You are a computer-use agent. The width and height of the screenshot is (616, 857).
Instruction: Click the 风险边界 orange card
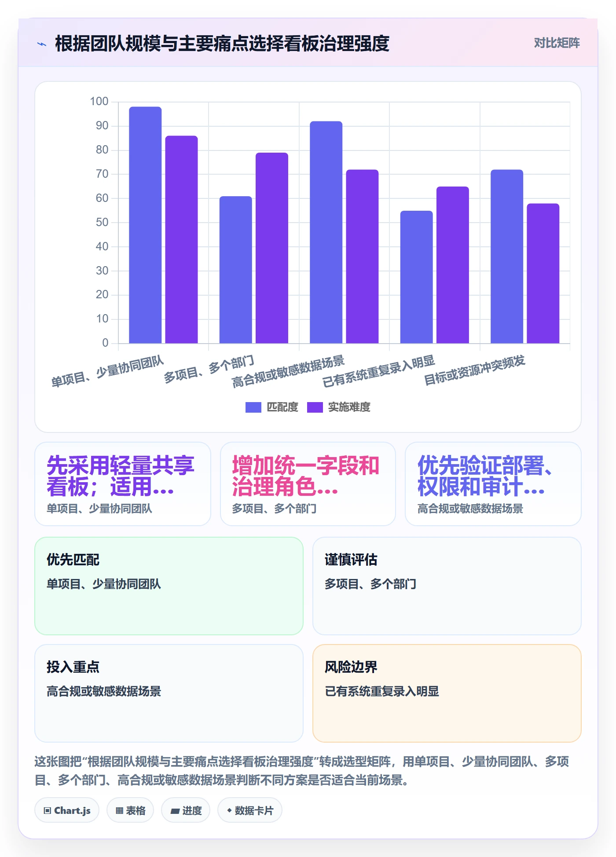point(447,693)
